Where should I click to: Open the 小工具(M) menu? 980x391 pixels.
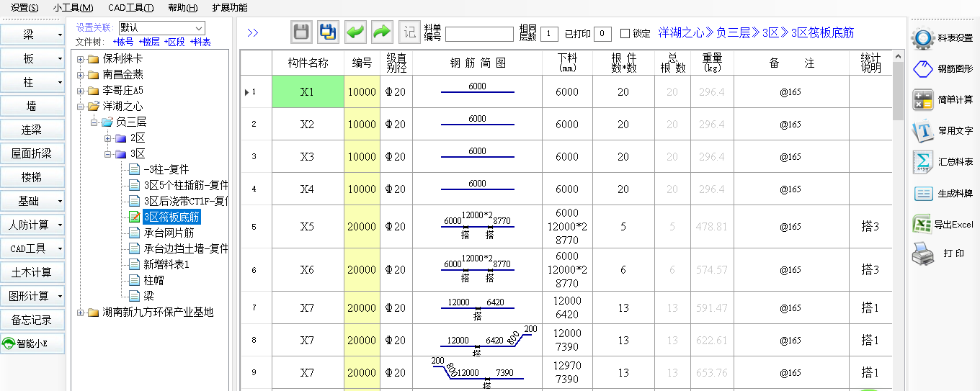[x=73, y=8]
